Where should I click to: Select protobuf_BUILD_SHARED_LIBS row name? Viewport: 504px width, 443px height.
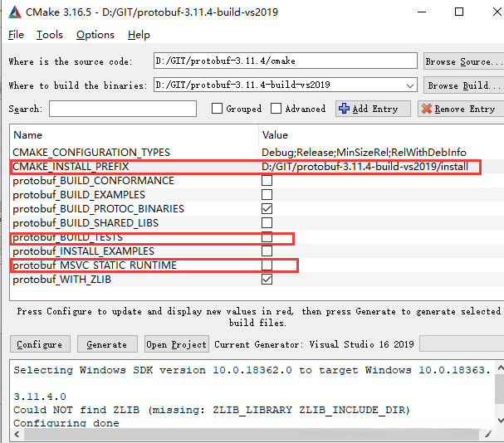tap(86, 223)
